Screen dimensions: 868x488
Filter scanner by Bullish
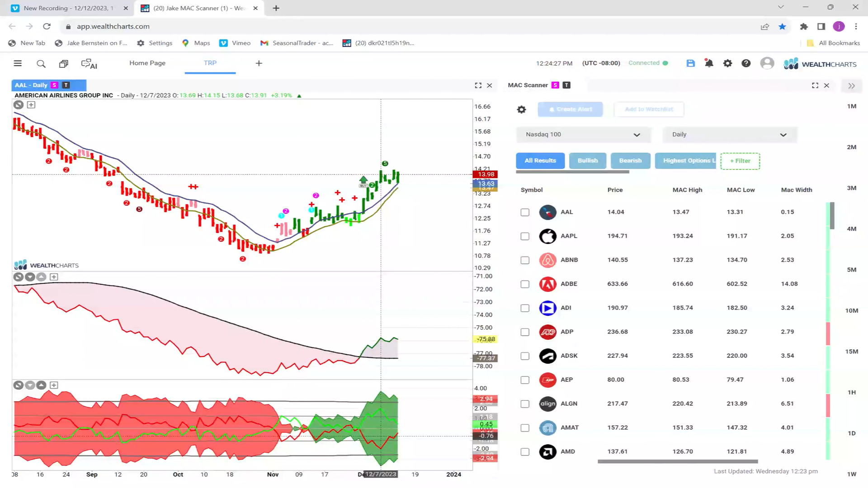588,161
